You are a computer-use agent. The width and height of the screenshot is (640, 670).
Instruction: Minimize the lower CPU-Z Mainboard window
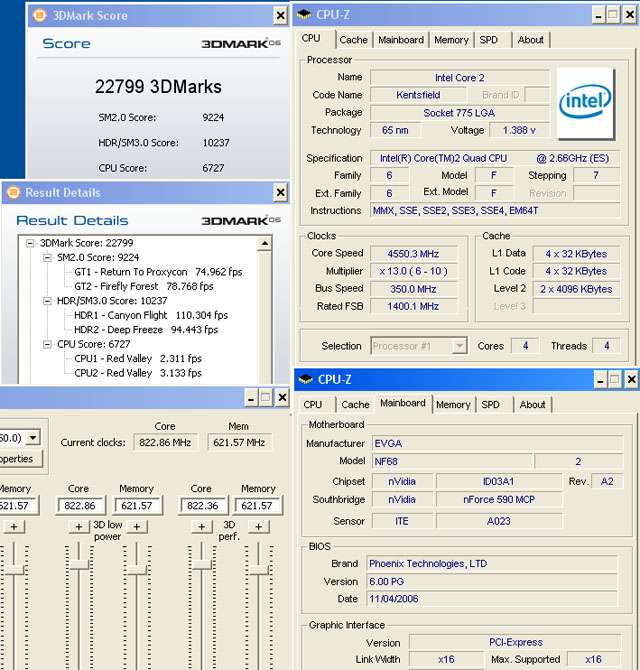pos(600,379)
